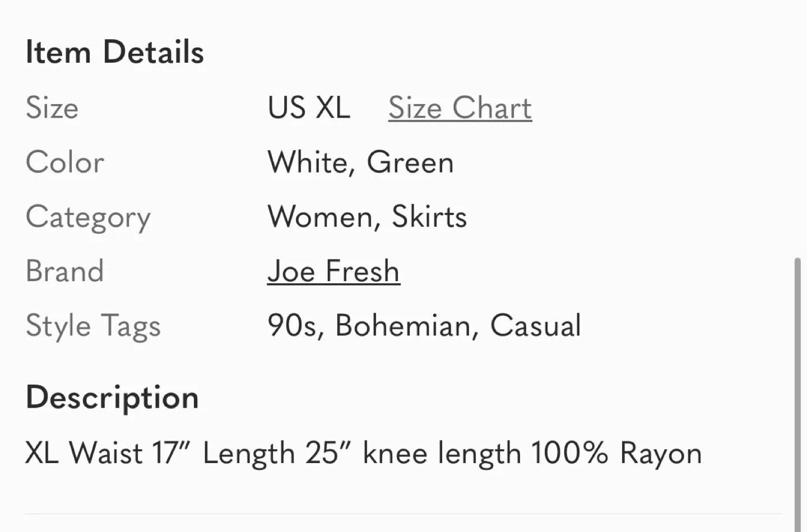Click the Brand row label
The height and width of the screenshot is (532, 807).
[x=65, y=271]
